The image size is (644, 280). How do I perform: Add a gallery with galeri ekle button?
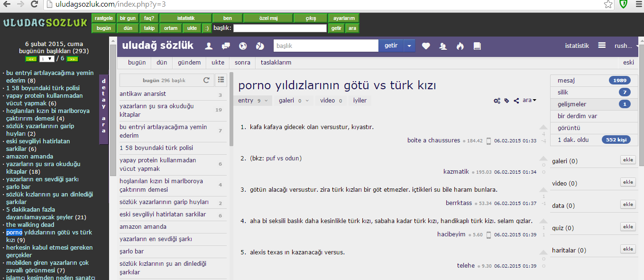(x=628, y=160)
